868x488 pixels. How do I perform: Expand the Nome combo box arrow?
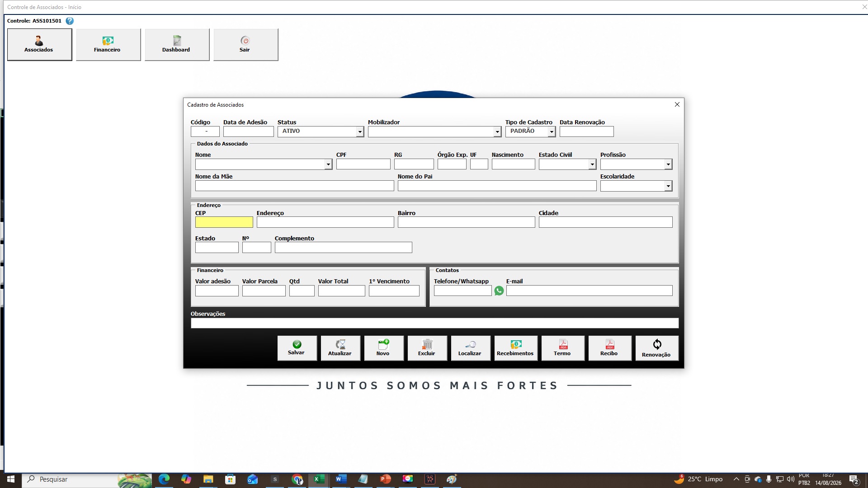[x=328, y=164]
